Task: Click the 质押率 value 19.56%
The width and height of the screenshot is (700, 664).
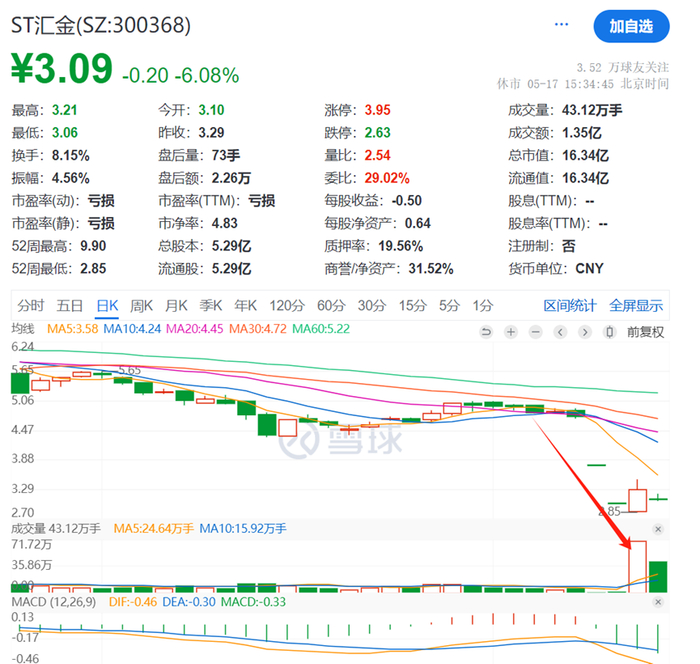Action: click(x=401, y=246)
